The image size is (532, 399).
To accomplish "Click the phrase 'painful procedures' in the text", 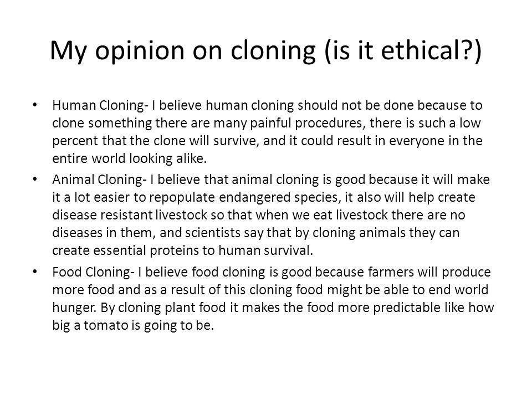I will click(x=308, y=123).
